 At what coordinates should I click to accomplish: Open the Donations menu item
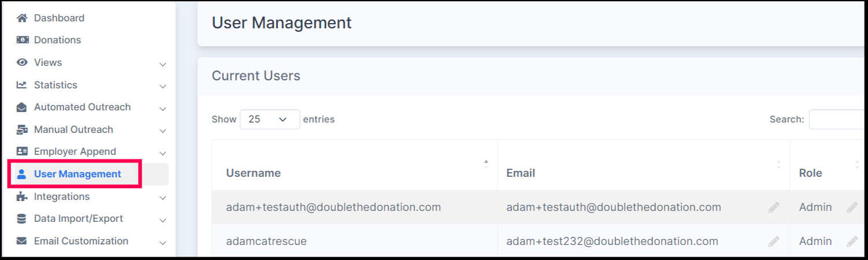[x=57, y=40]
